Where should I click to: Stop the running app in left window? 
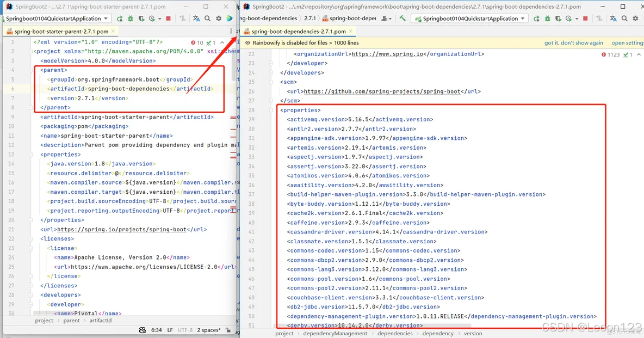169,19
